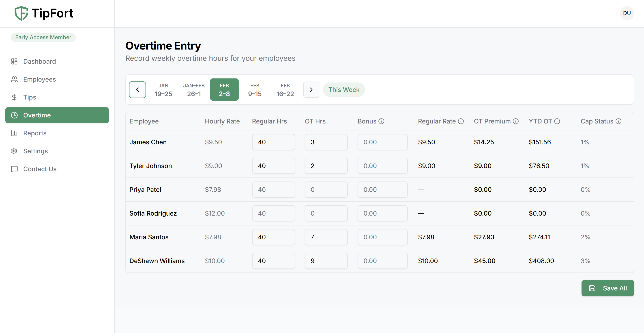Click the DU avatar in the header
Screen dimensions: 644x333
click(627, 13)
